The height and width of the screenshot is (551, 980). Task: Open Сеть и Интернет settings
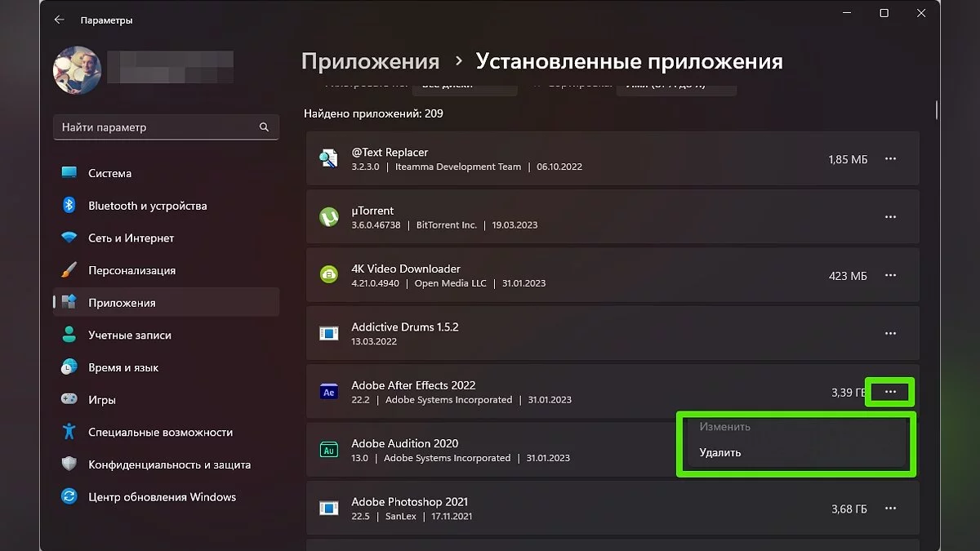pyautogui.click(x=131, y=238)
